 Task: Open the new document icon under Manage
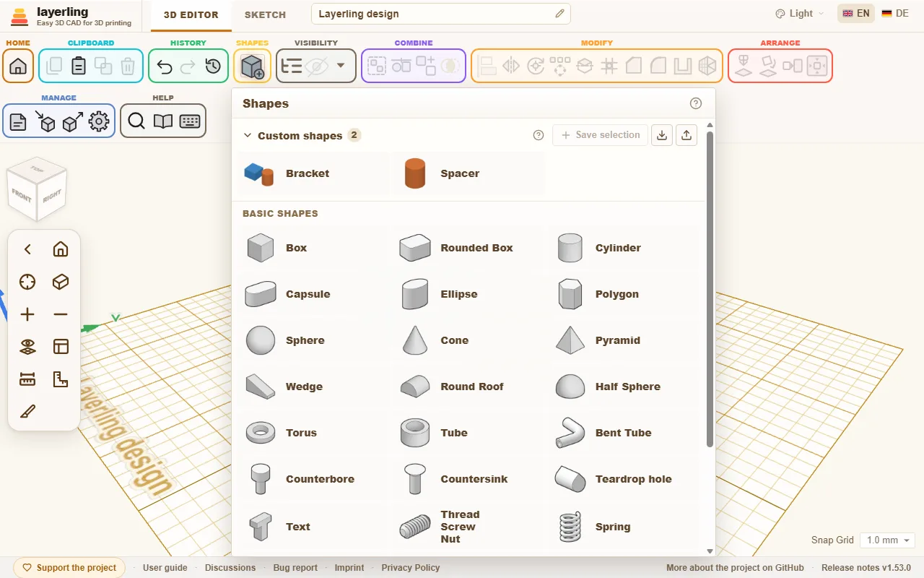point(18,121)
